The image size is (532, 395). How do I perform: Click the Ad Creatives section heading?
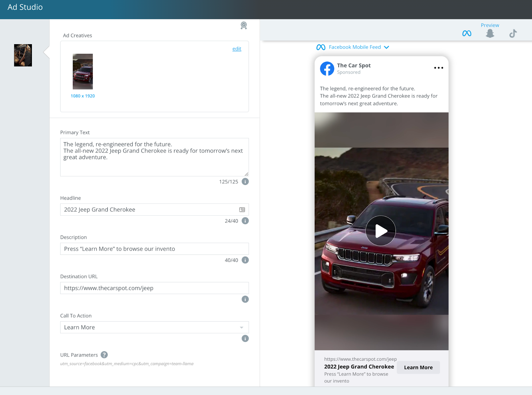pyautogui.click(x=77, y=36)
